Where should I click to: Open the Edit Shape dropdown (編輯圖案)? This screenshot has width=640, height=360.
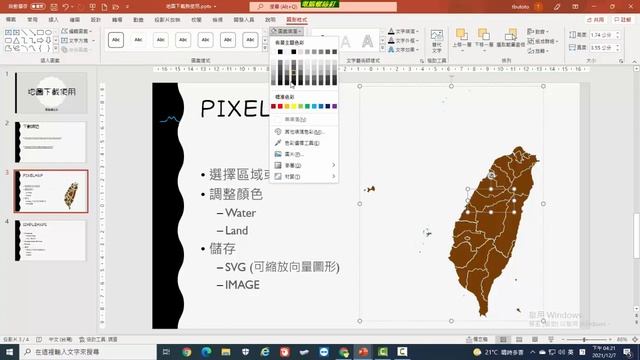(x=77, y=31)
